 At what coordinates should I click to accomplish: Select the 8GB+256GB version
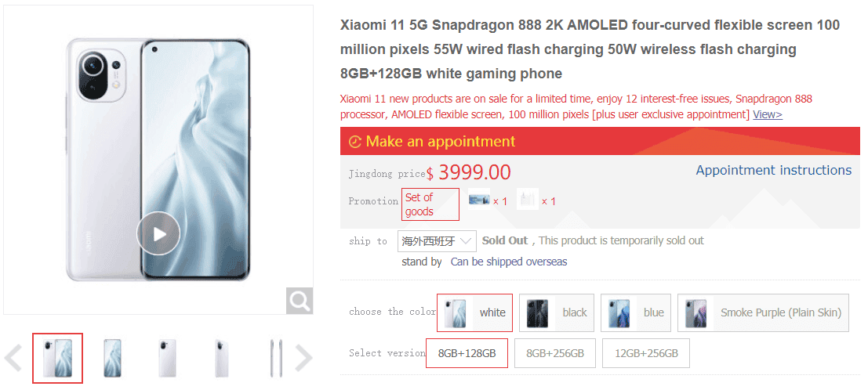pos(554,353)
